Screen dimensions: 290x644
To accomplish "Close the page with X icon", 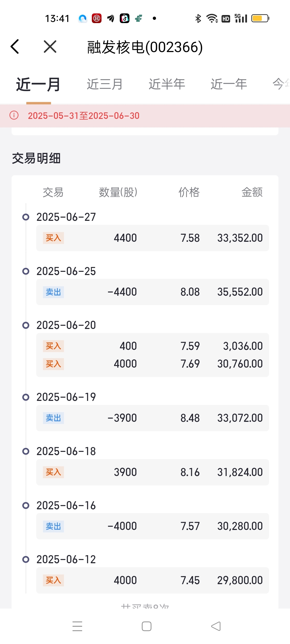I will tap(50, 47).
